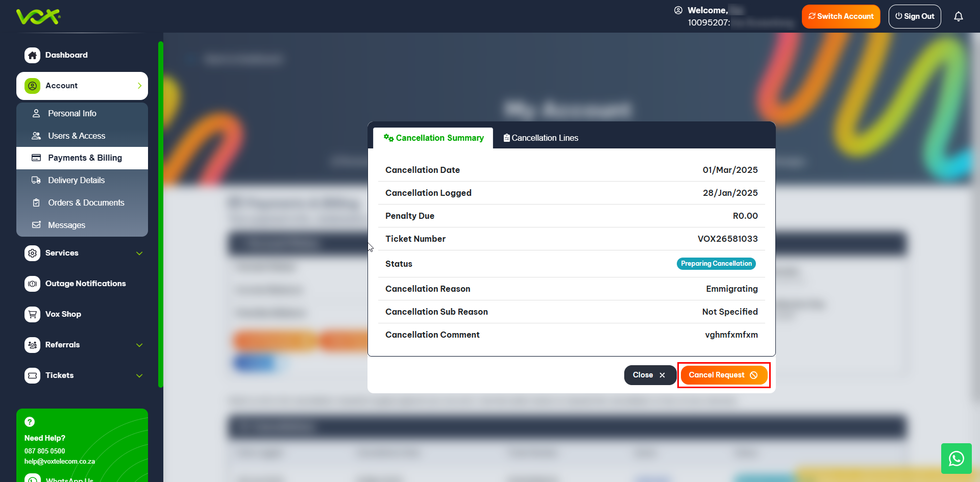Viewport: 980px width, 482px height.
Task: Click the green WhatsApp chat icon
Action: coord(956,459)
